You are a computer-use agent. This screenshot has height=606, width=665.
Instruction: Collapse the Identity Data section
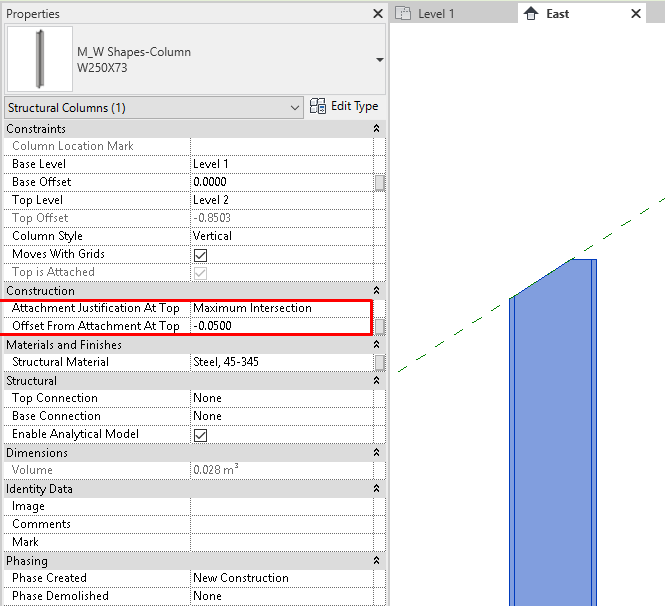[376, 489]
